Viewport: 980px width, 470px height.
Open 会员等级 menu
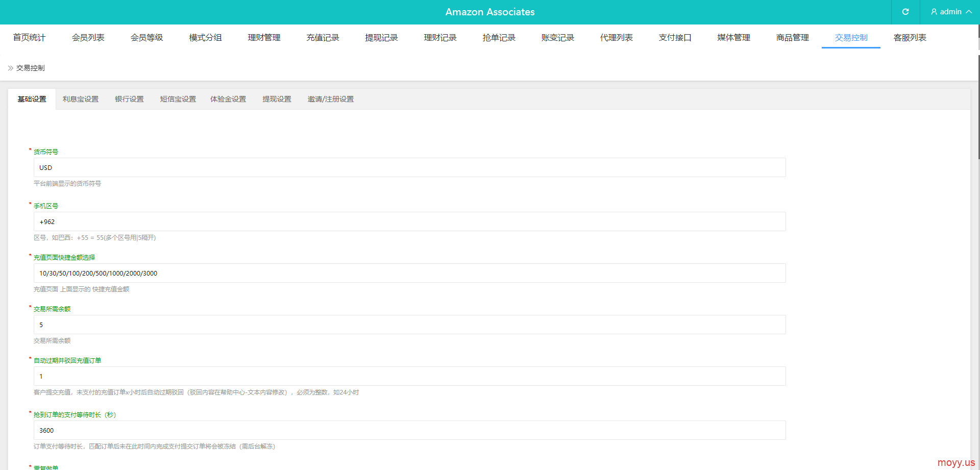pyautogui.click(x=146, y=37)
